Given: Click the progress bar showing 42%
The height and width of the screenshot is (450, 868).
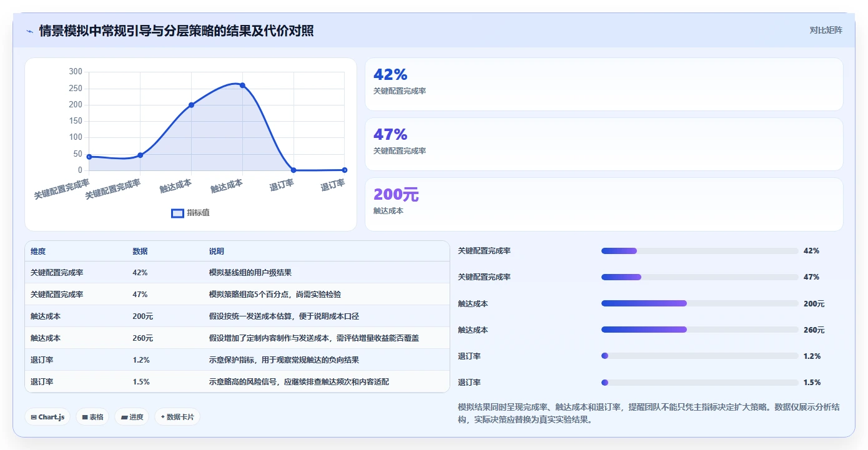Looking at the screenshot, I should (699, 251).
